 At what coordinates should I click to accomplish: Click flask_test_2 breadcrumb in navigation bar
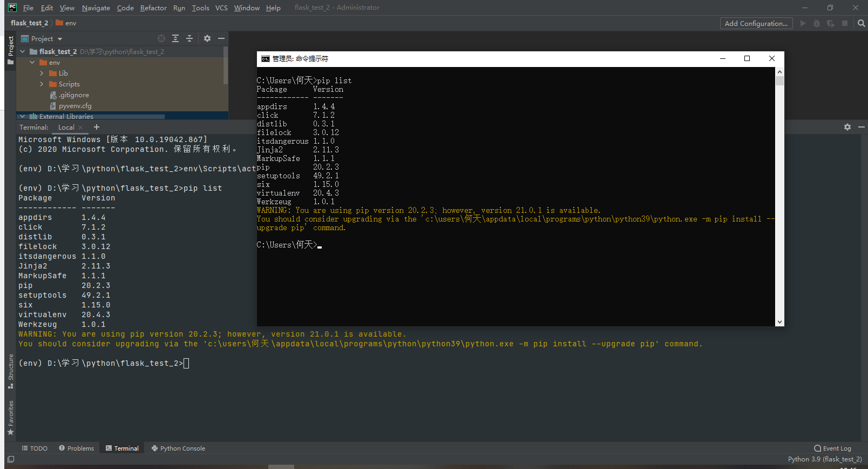click(x=29, y=23)
